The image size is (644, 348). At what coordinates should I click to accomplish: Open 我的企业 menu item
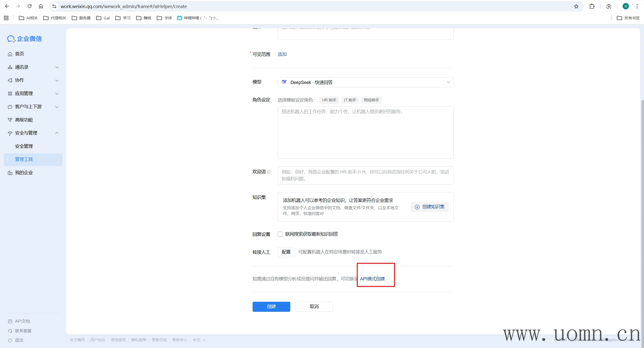point(24,173)
